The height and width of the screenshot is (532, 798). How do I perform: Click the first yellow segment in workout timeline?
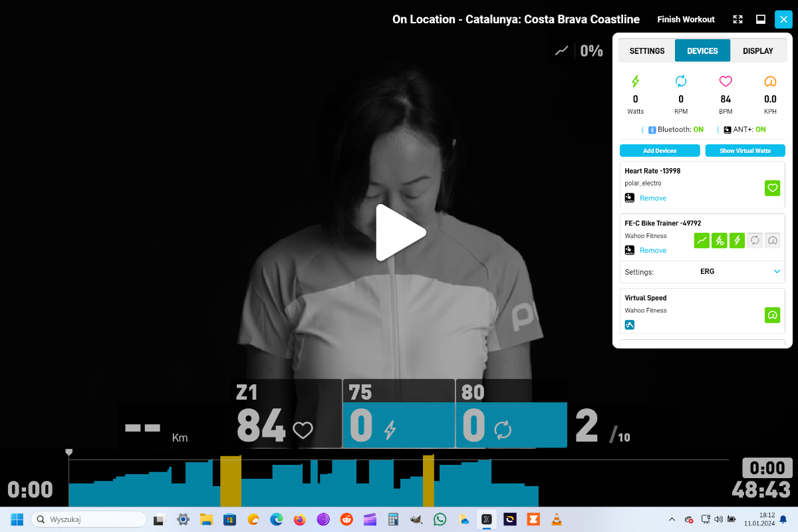point(230,481)
